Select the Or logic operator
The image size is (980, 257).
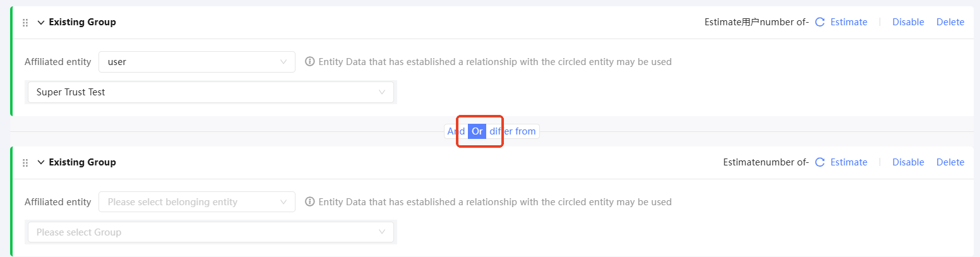coord(477,131)
